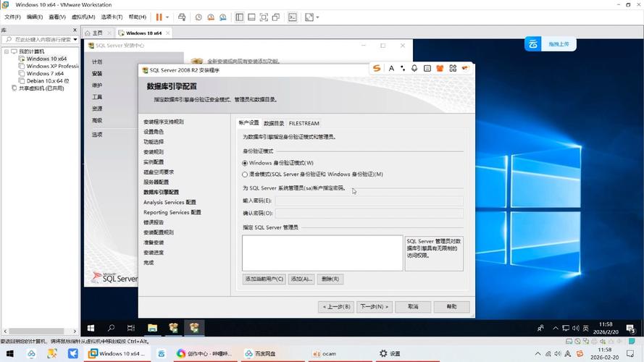
Task: Click the 删除(R) button
Action: pyautogui.click(x=330, y=279)
